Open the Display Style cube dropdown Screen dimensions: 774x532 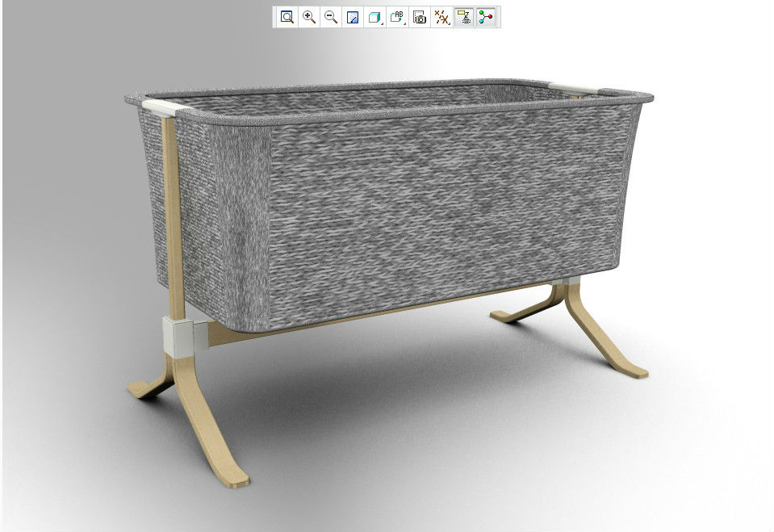click(374, 17)
